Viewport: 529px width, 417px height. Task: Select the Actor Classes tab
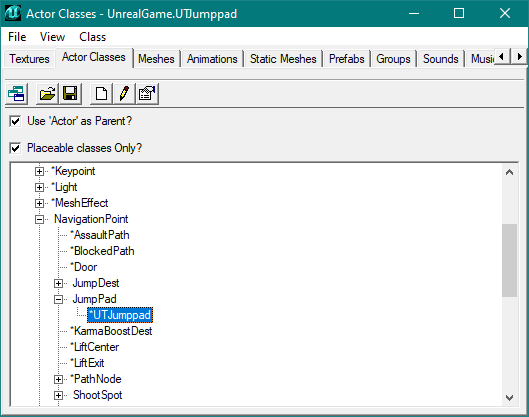(x=94, y=57)
